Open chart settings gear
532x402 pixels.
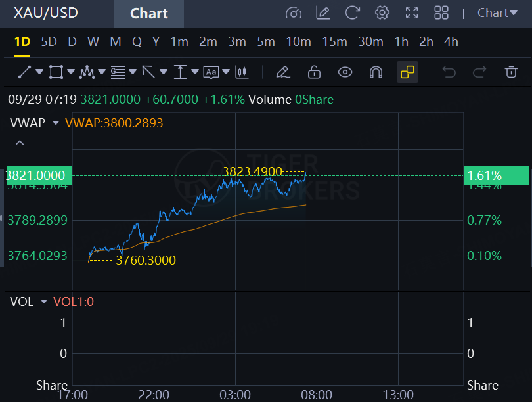pyautogui.click(x=382, y=12)
